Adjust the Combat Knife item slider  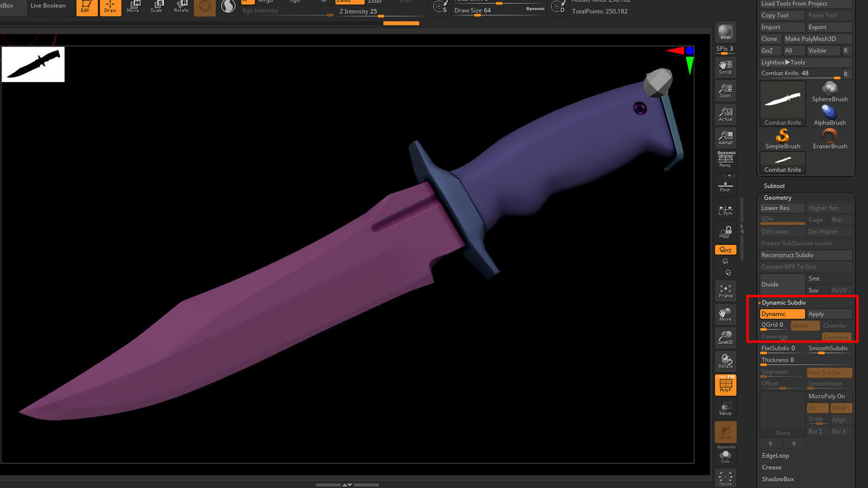point(800,74)
